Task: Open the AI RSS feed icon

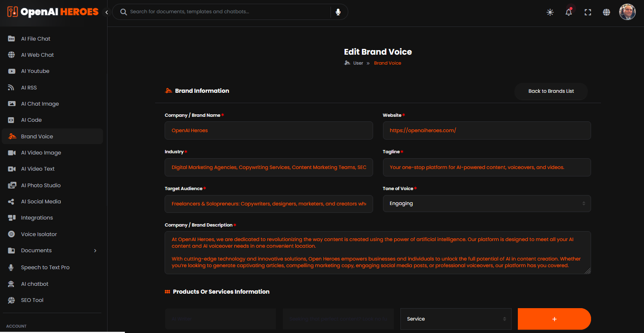Action: [x=12, y=87]
